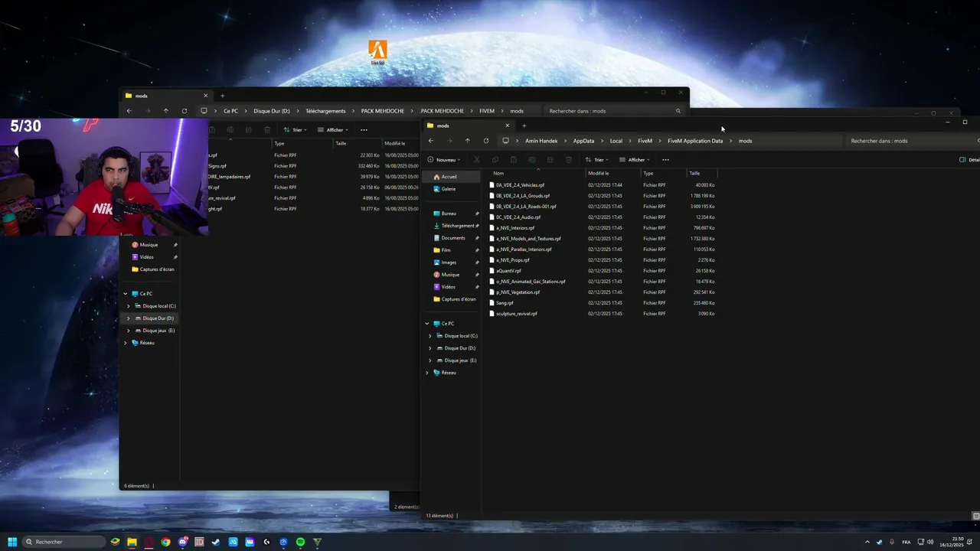This screenshot has height=551, width=980.
Task: Open Spotify from taskbar
Action: coord(300,542)
